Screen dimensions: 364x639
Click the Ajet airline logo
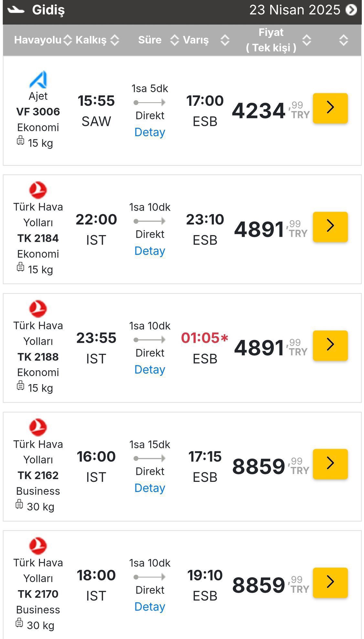click(38, 80)
